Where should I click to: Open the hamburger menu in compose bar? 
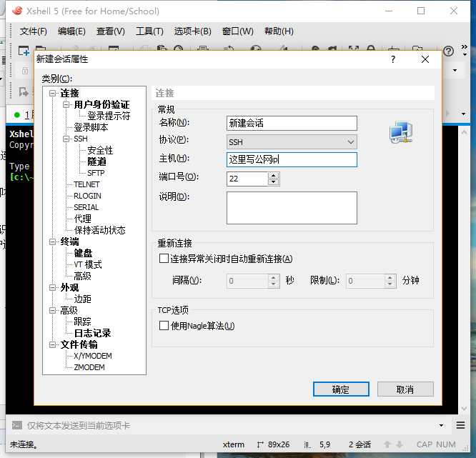[x=460, y=425]
